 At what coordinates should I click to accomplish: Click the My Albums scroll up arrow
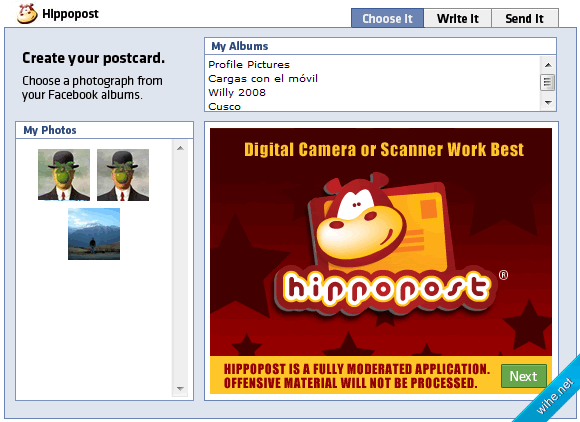click(x=548, y=65)
